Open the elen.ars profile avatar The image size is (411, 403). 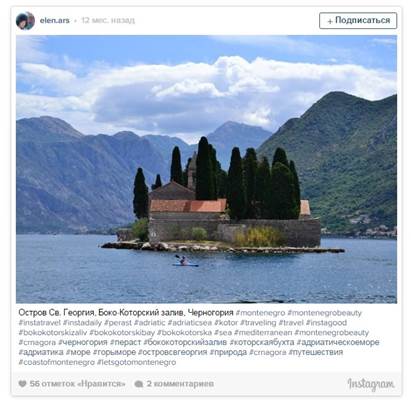point(25,21)
